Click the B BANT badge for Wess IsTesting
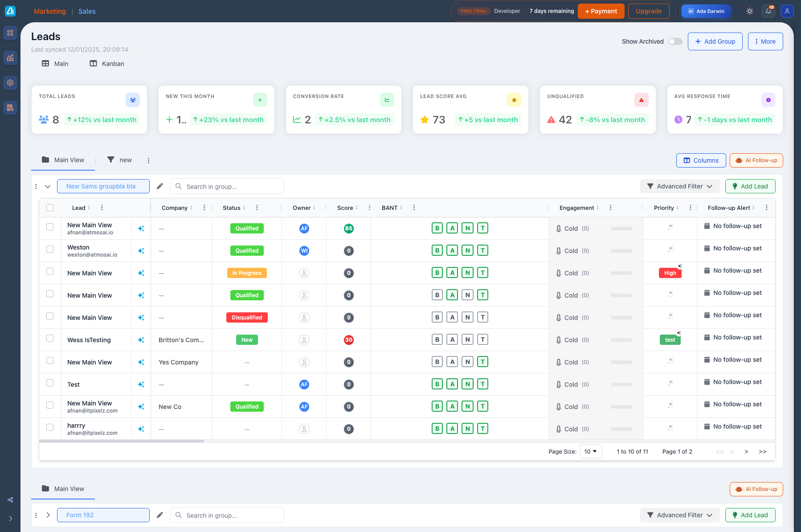 tap(437, 340)
